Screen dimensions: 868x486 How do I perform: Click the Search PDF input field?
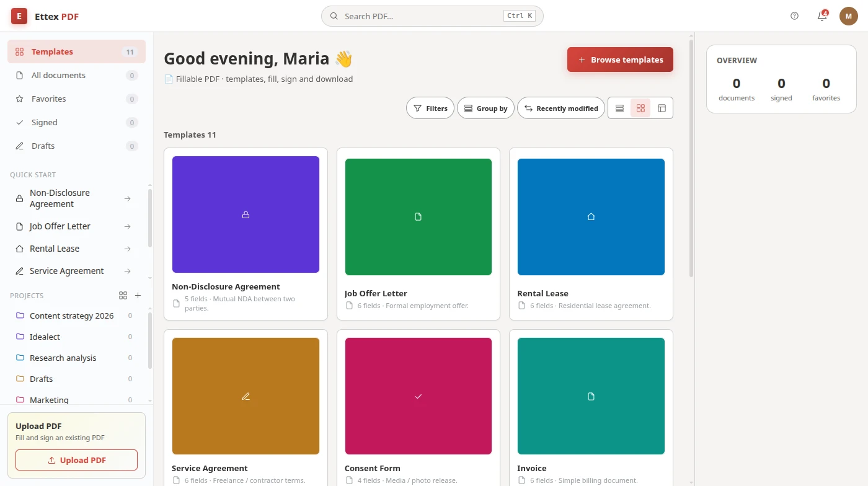click(432, 16)
